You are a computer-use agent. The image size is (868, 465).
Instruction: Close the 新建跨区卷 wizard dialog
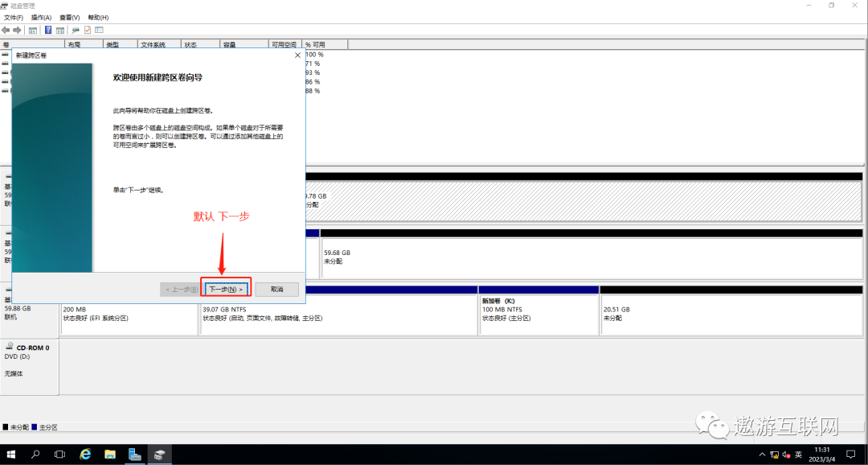(x=297, y=56)
